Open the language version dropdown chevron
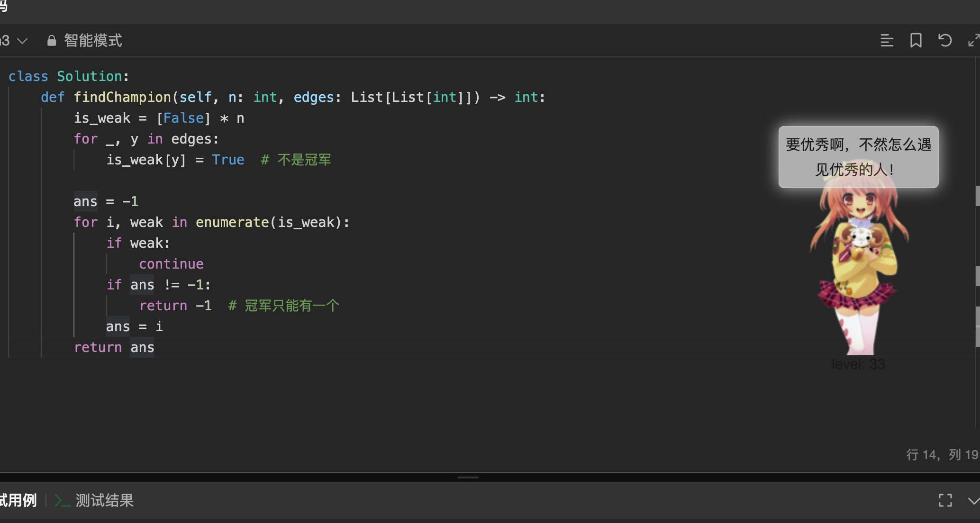The height and width of the screenshot is (523, 980). pyautogui.click(x=22, y=41)
